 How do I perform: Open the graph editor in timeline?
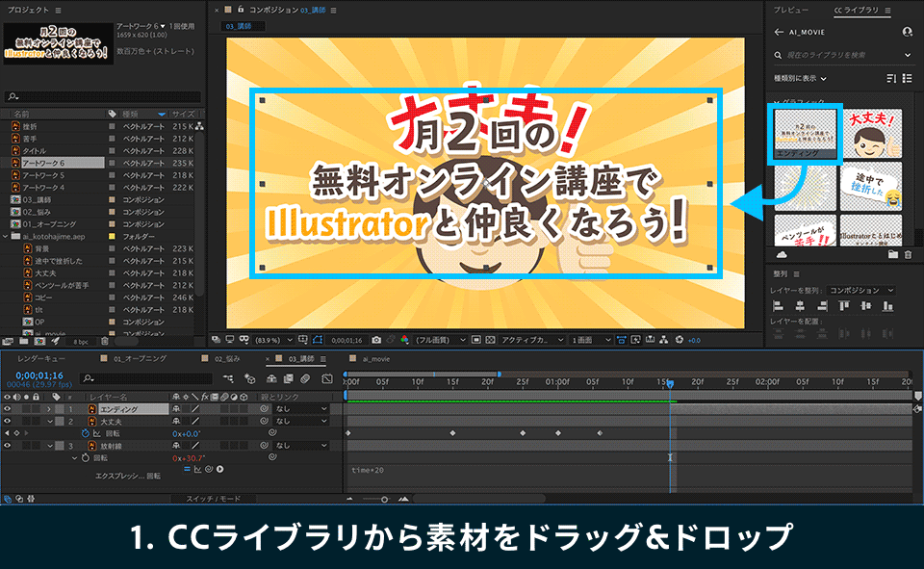pos(327,378)
